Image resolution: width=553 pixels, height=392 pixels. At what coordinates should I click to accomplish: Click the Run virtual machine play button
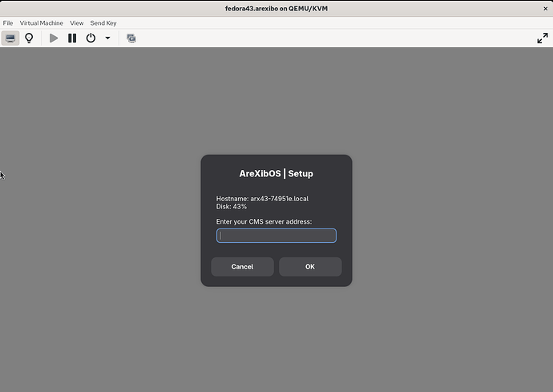54,38
